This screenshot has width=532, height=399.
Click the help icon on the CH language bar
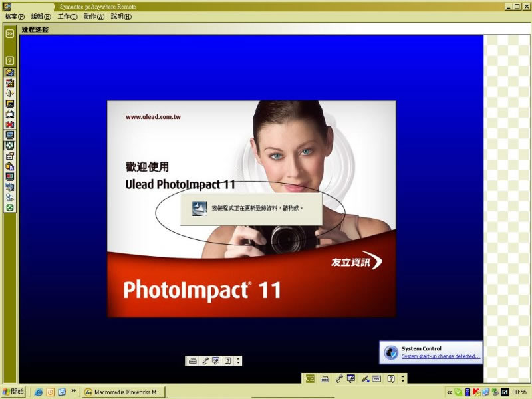pos(391,379)
